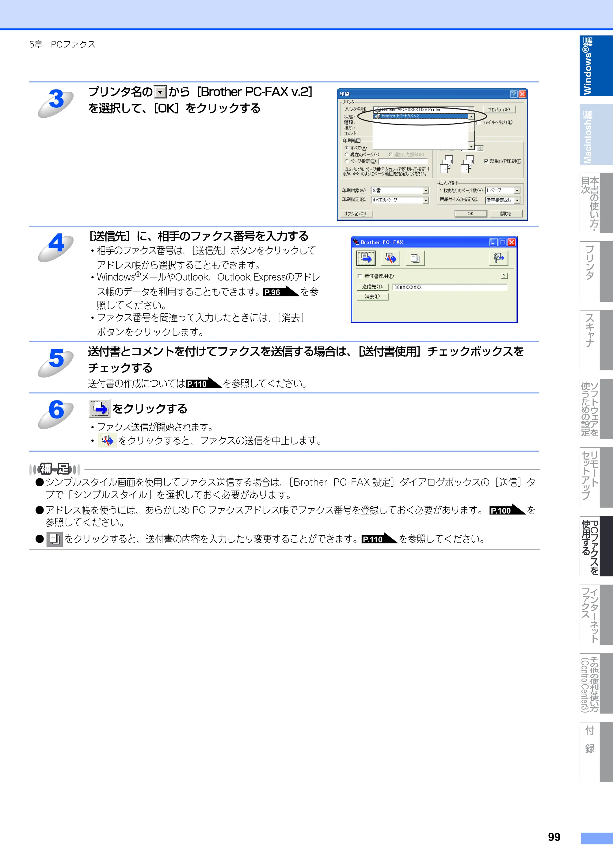
Task: Click the send fax icon in Brother PC-FAX window
Action: click(x=366, y=258)
